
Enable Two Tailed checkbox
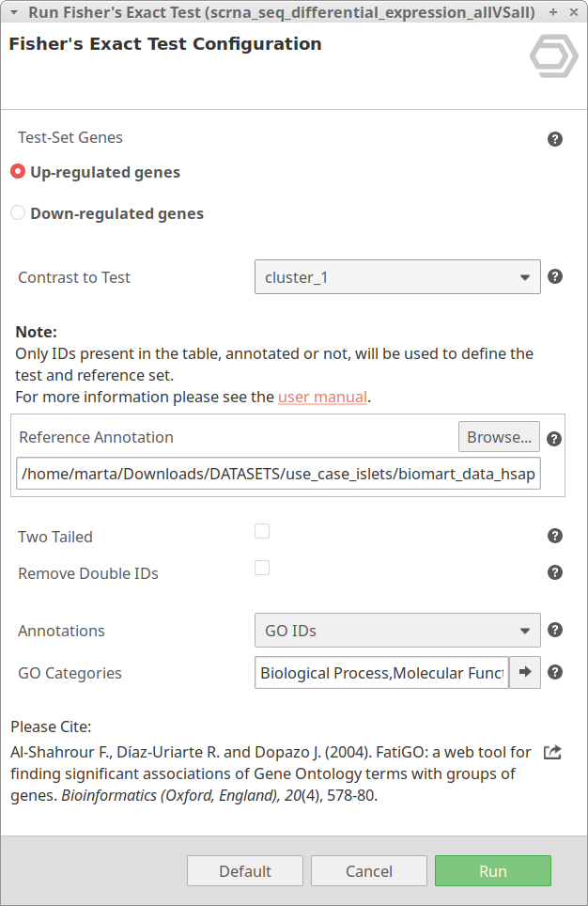[262, 531]
